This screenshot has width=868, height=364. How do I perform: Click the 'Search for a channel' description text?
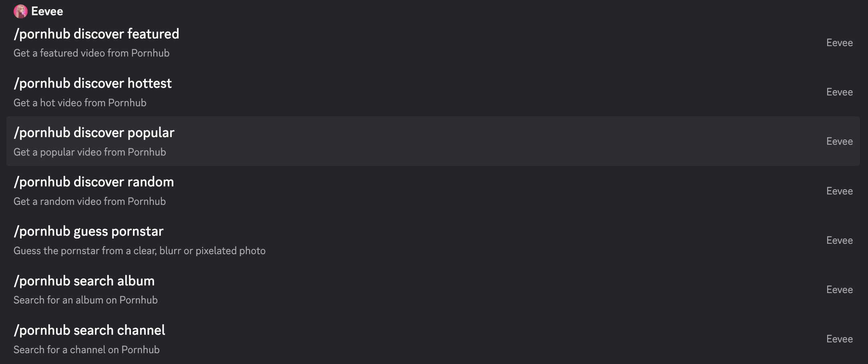click(86, 350)
